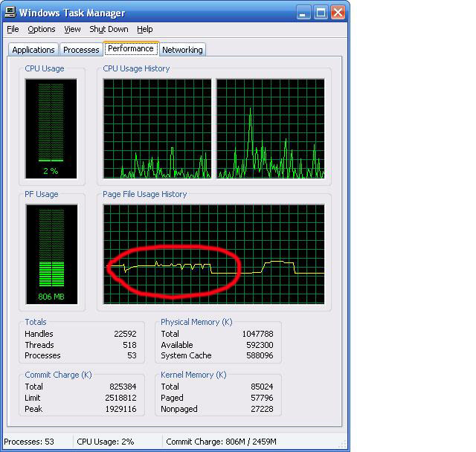Click Commit Charge Peak value 1929116
Screen dimensions: 476x452
(x=120, y=409)
